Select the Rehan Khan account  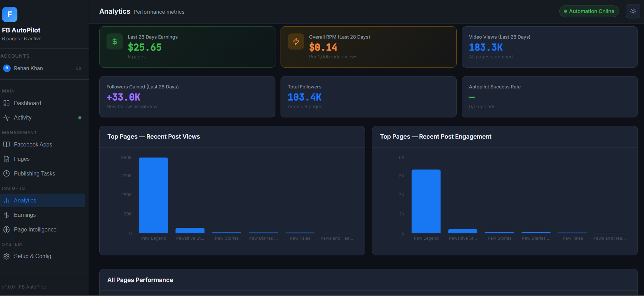click(43, 68)
